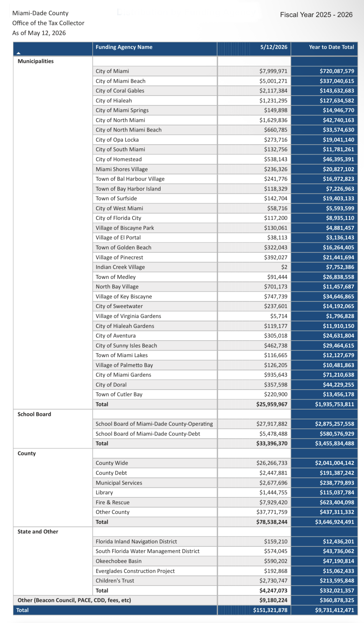Click the $14,946,770 Miami Springs total
The width and height of the screenshot is (364, 623).
[x=338, y=110]
